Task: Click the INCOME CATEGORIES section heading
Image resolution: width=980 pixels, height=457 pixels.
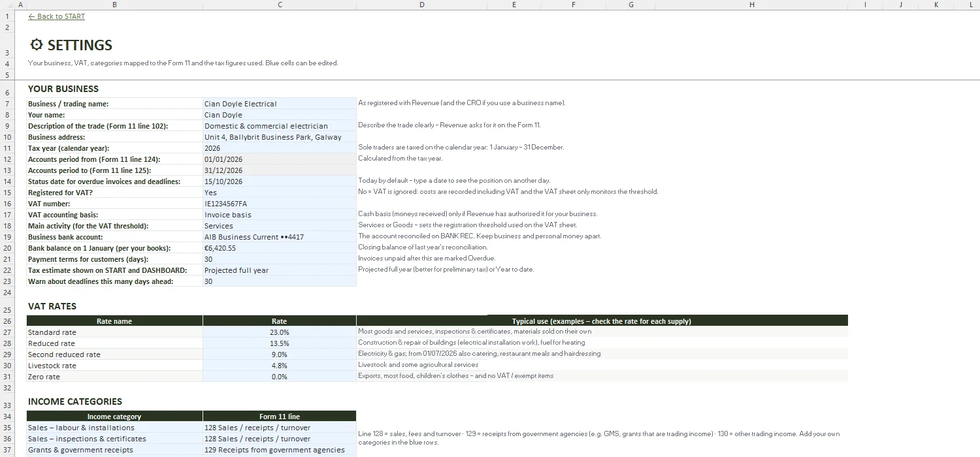Action: coord(75,402)
